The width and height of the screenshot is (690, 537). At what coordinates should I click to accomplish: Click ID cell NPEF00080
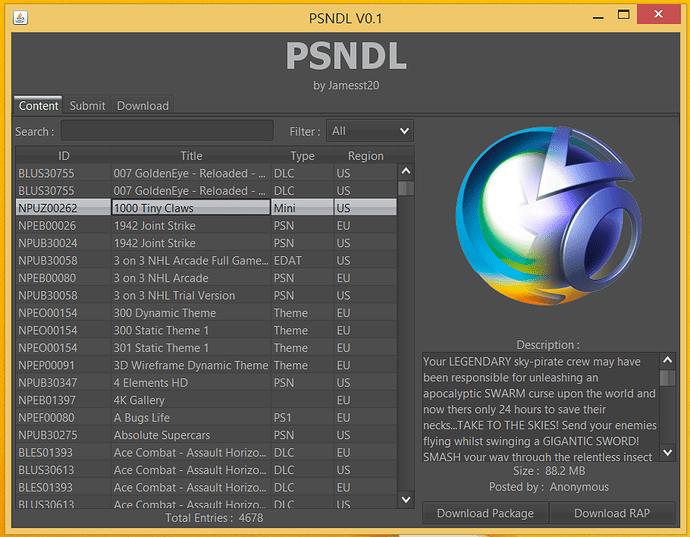[63, 418]
